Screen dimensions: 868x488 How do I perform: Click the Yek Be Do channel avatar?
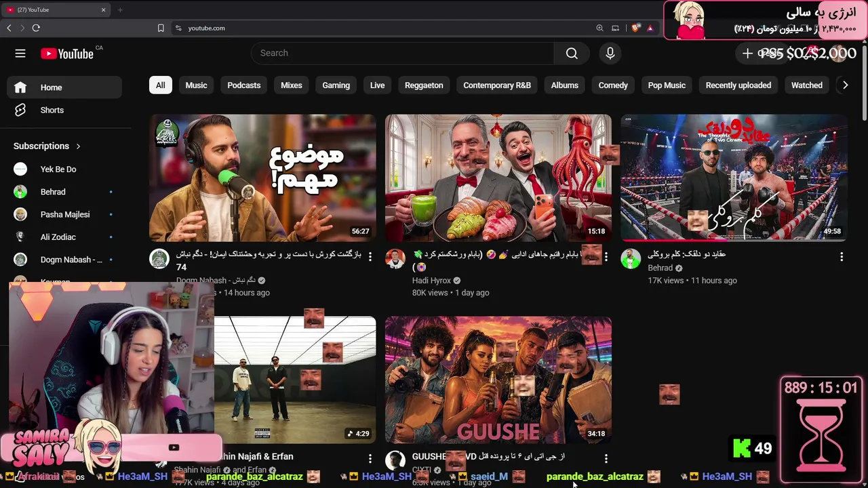coord(20,169)
